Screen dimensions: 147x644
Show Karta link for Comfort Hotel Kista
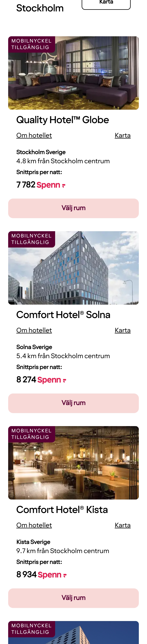(x=122, y=525)
